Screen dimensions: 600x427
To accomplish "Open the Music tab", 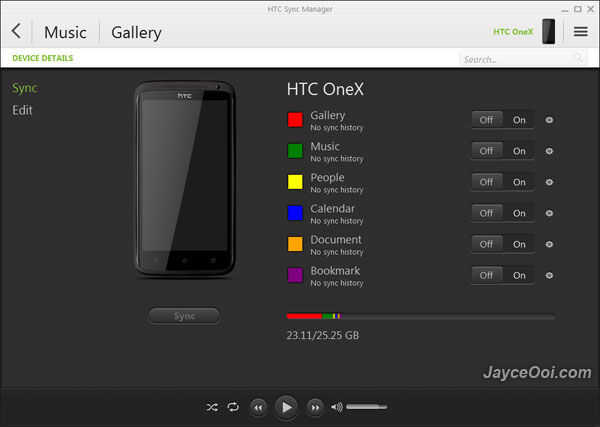I will click(x=65, y=32).
